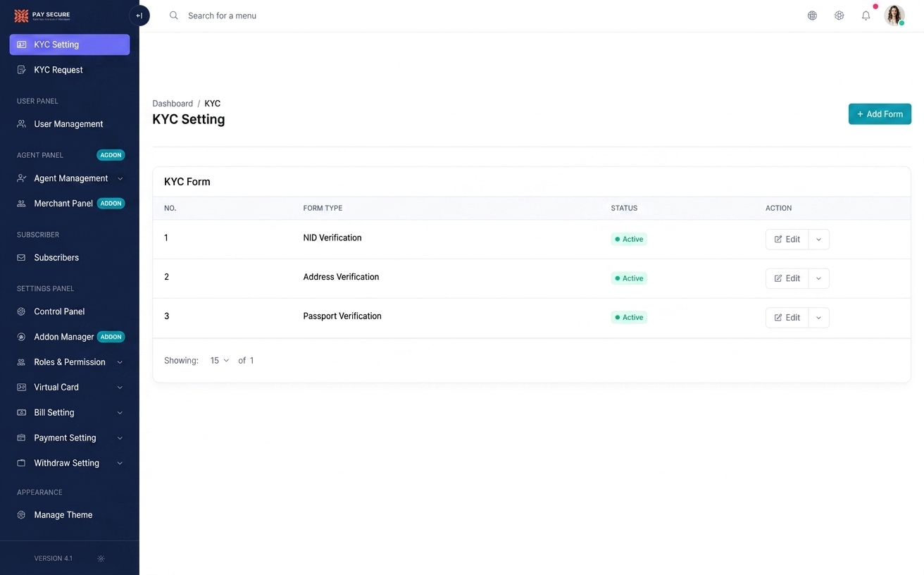
Task: Click the top bar settings gear icon
Action: [839, 16]
